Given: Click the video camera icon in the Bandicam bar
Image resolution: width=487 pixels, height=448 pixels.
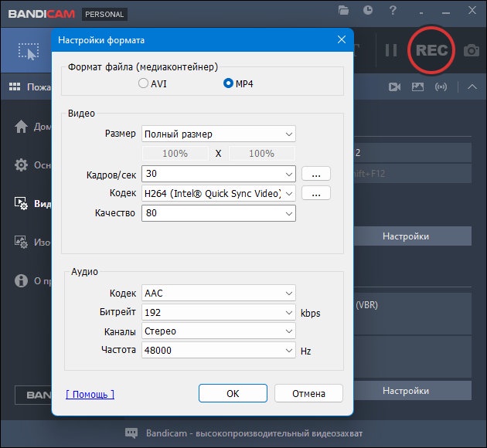Looking at the screenshot, I should point(394,87).
